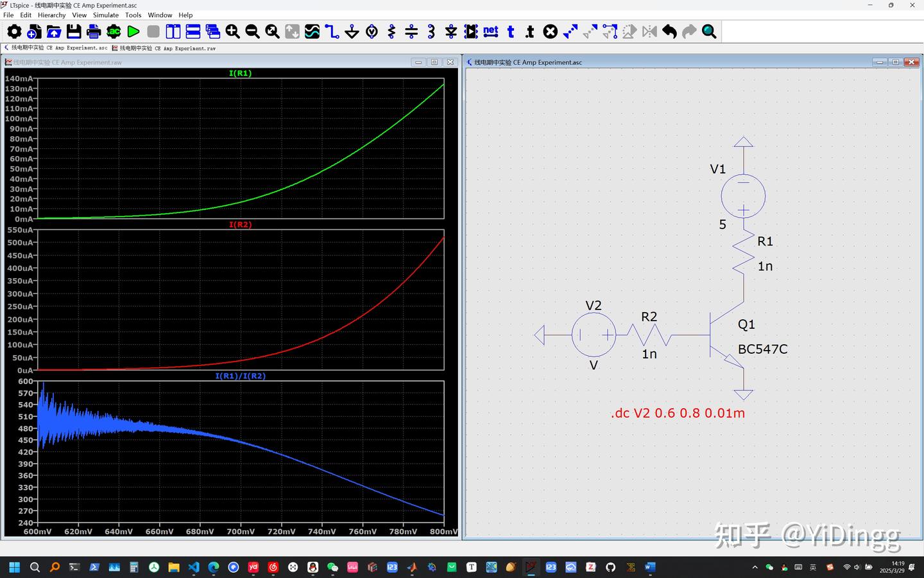Select the Resistor component tool
924x578 pixels.
point(391,31)
